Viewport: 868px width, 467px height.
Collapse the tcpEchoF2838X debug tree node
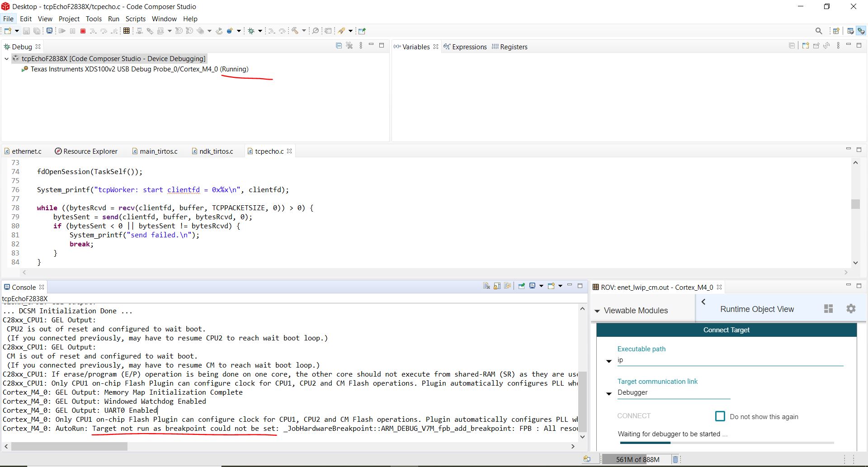coord(6,58)
